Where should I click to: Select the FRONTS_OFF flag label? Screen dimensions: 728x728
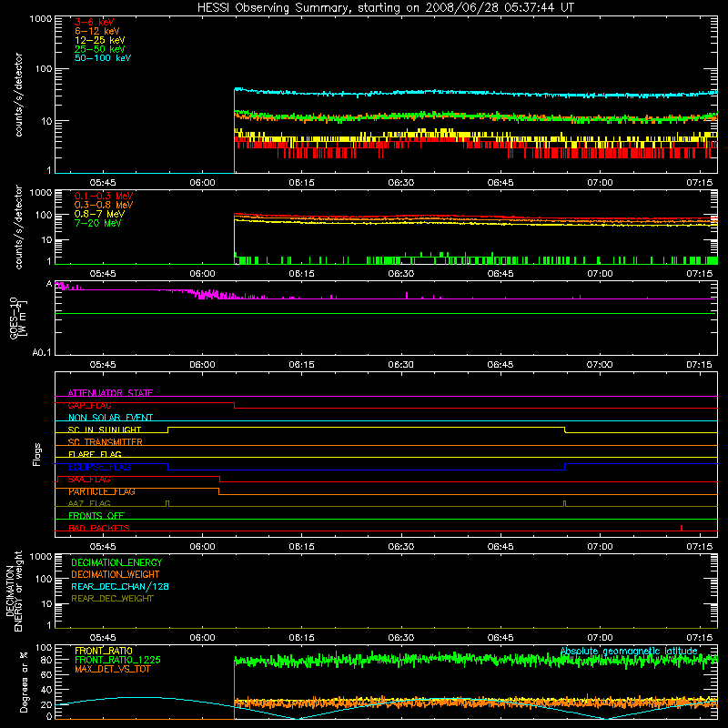pos(96,515)
